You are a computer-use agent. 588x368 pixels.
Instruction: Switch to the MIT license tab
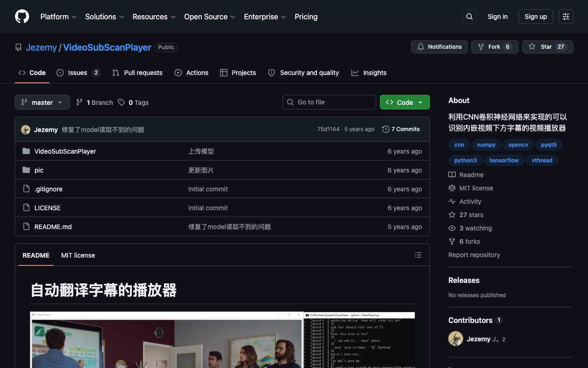click(78, 255)
